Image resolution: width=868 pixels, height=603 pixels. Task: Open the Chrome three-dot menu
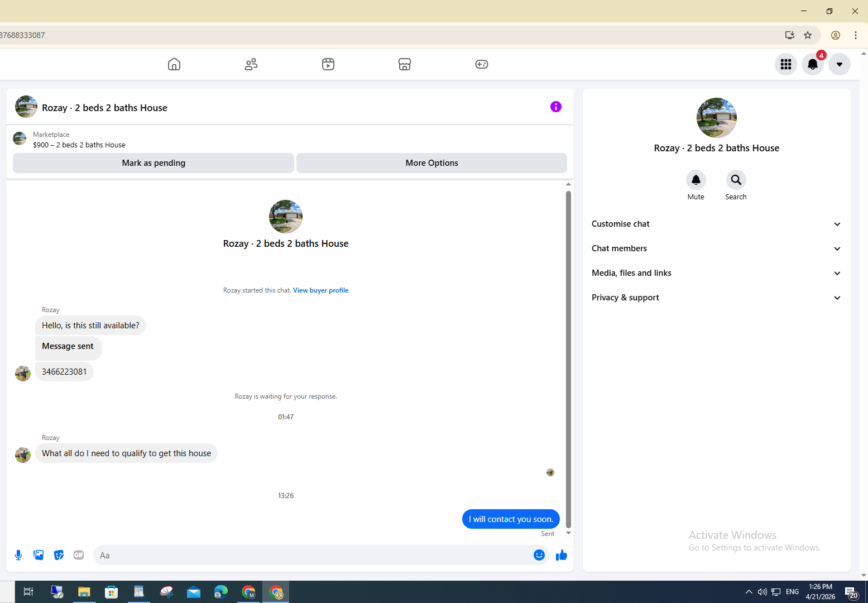856,35
